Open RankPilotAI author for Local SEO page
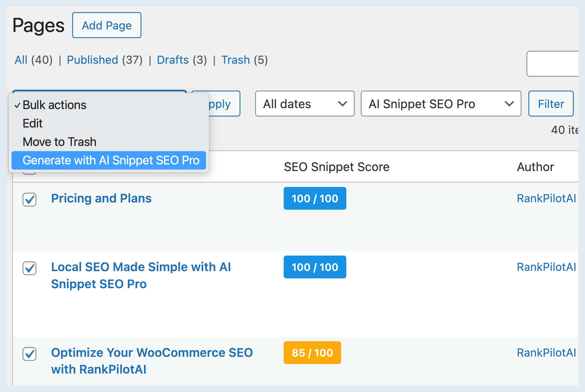 (546, 267)
